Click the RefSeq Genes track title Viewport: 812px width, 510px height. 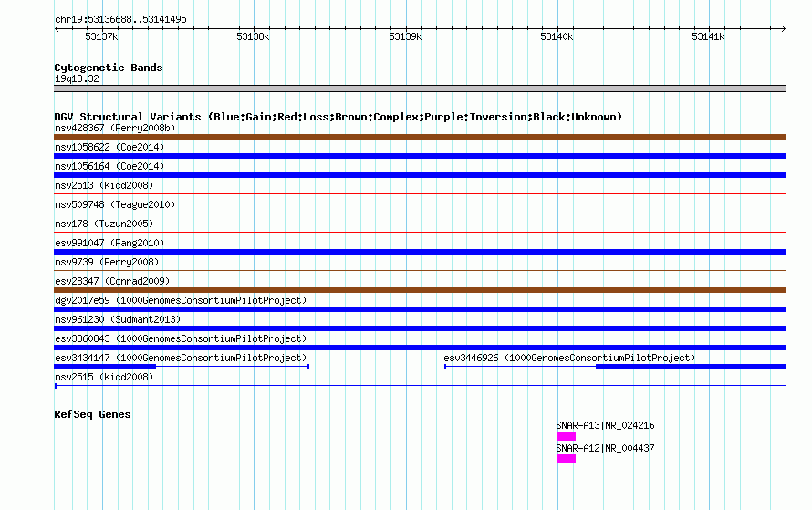(x=92, y=414)
